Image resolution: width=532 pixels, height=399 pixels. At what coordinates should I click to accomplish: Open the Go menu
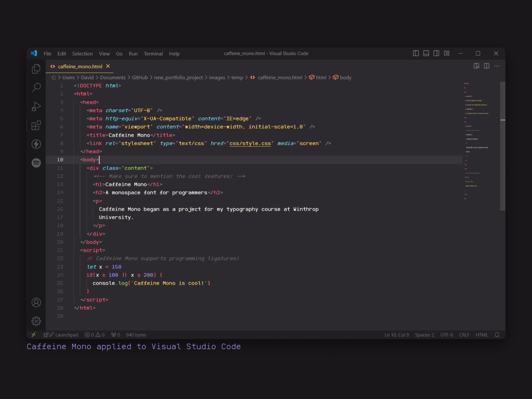[119, 54]
